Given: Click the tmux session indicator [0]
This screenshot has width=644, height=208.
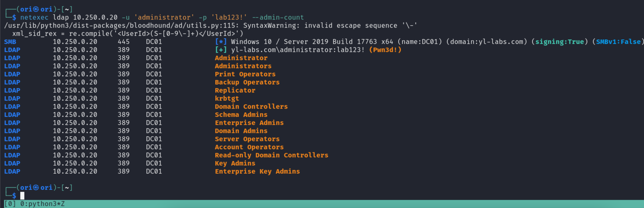Looking at the screenshot, I should 10,204.
